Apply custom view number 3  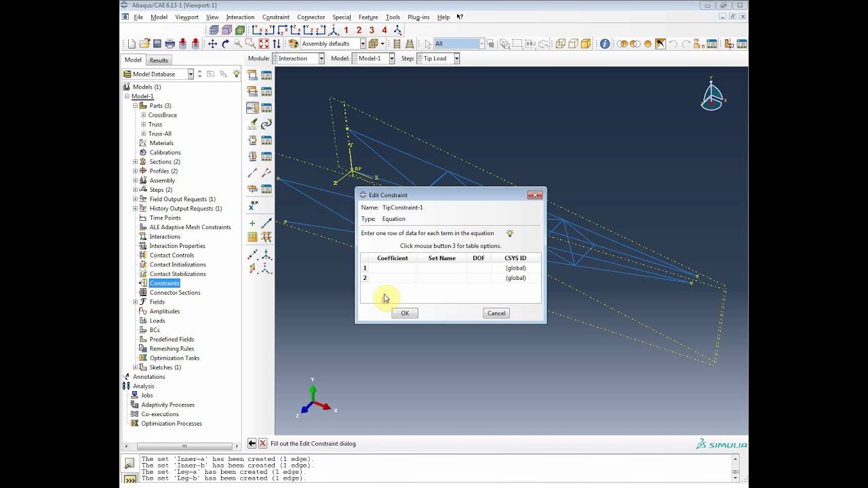pyautogui.click(x=372, y=30)
